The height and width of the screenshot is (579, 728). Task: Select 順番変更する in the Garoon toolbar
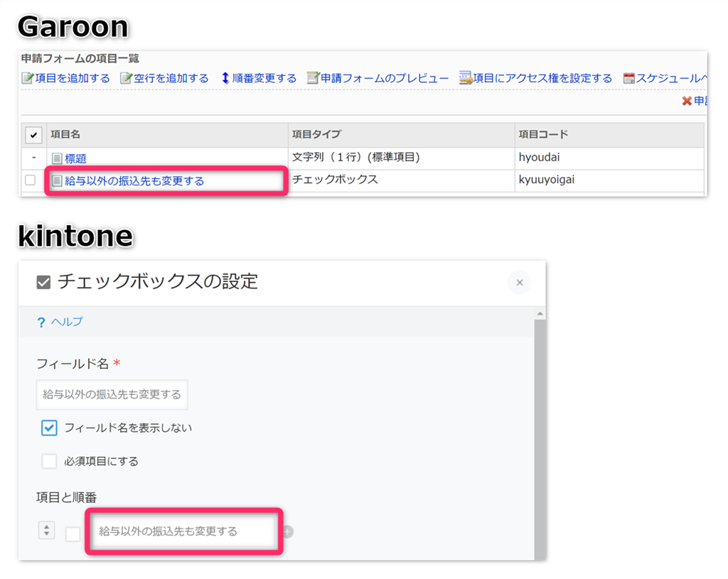(264, 78)
